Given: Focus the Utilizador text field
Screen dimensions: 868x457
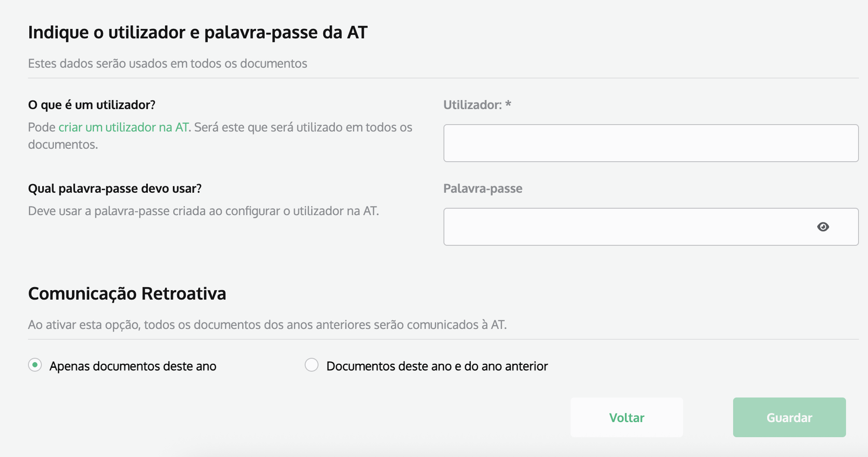Looking at the screenshot, I should point(651,143).
